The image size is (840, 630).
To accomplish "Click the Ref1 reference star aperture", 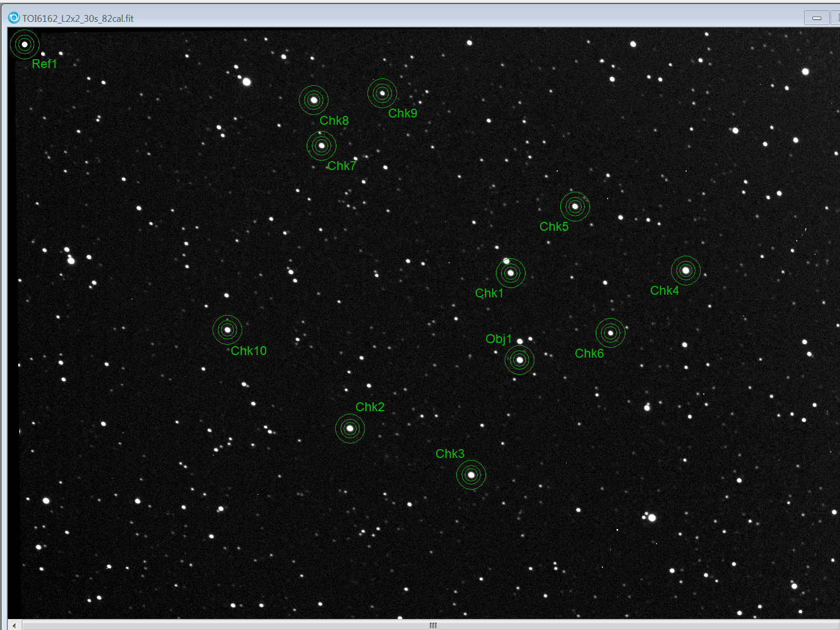I will tap(24, 45).
